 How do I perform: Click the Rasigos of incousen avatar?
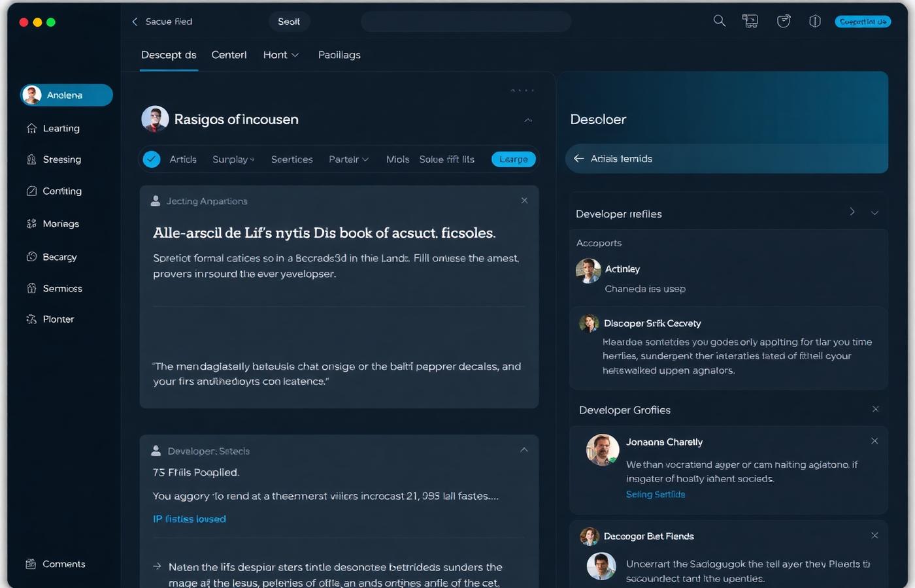(155, 119)
